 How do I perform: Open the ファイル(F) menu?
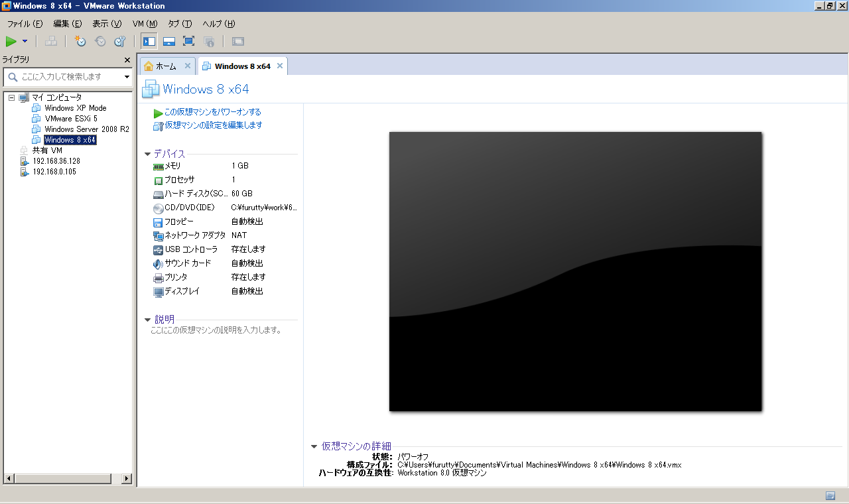coord(25,24)
